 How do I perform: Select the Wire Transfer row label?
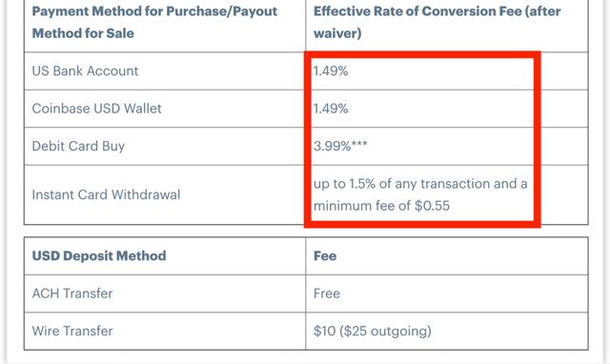click(72, 331)
